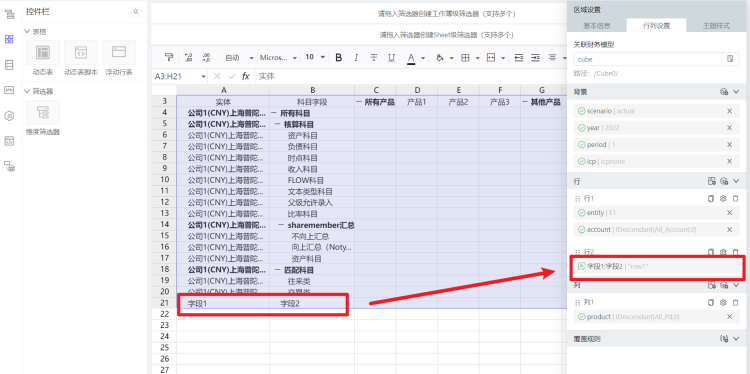Toggle bold formatting
Viewport: 750px width, 374px height.
coord(339,57)
